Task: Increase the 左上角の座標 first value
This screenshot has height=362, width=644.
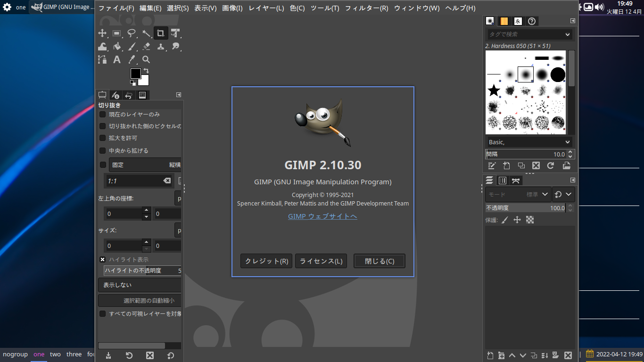Action: (147, 210)
